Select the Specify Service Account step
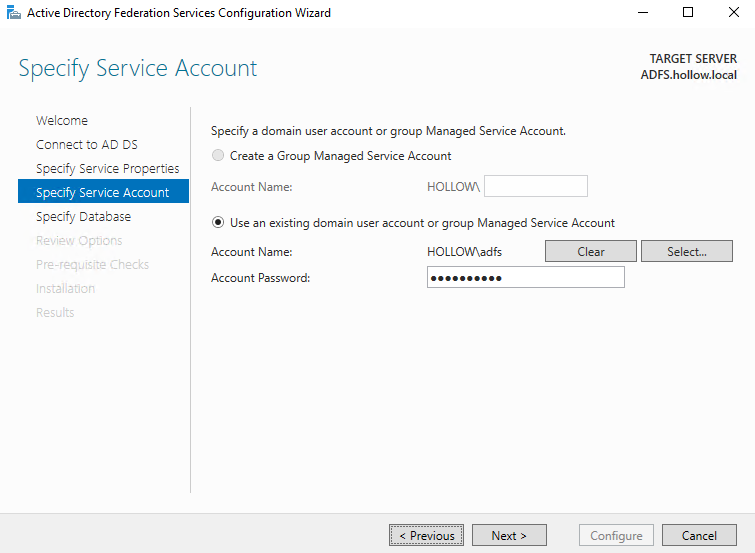Image resolution: width=755 pixels, height=553 pixels. point(102,192)
